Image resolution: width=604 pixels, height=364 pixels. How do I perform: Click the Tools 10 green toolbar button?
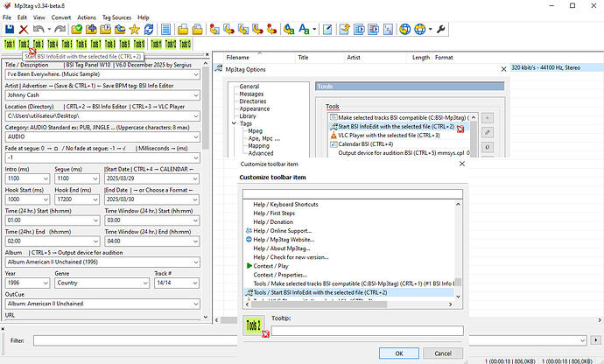[x=138, y=44]
